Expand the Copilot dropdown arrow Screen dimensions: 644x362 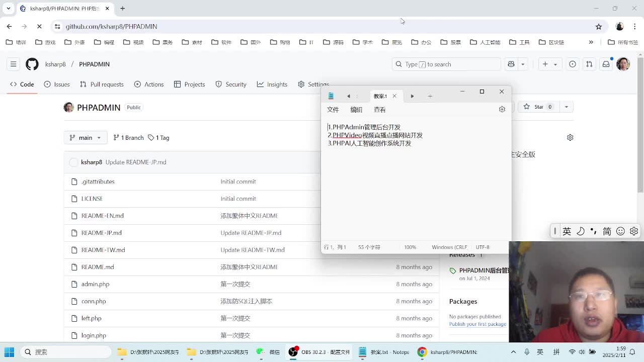523,64
